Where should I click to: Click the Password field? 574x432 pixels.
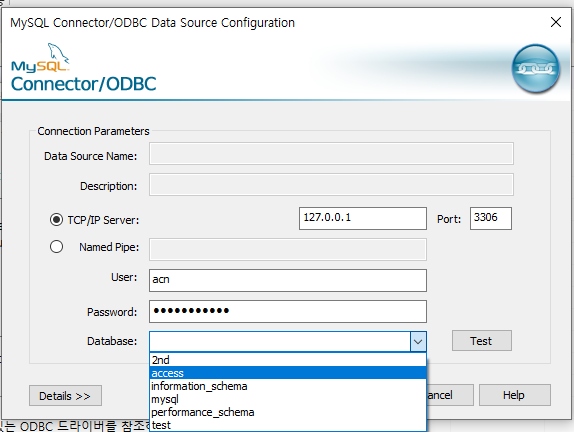[288, 312]
